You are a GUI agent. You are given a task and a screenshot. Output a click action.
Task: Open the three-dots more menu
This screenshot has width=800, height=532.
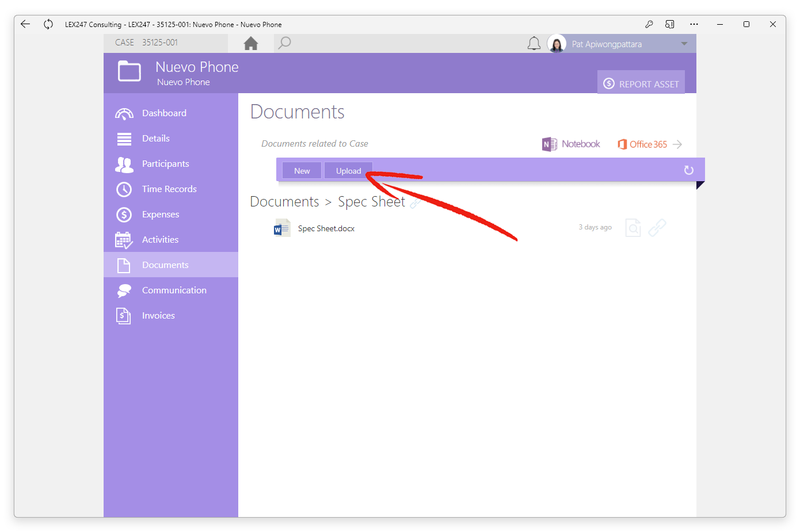coord(694,24)
